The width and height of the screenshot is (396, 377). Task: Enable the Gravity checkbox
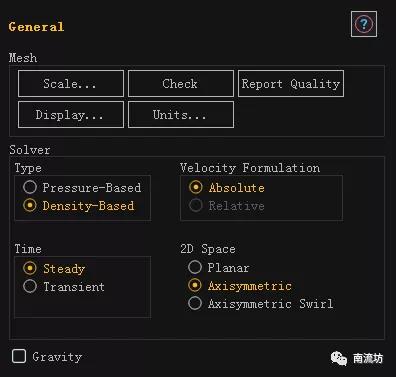pyautogui.click(x=19, y=356)
